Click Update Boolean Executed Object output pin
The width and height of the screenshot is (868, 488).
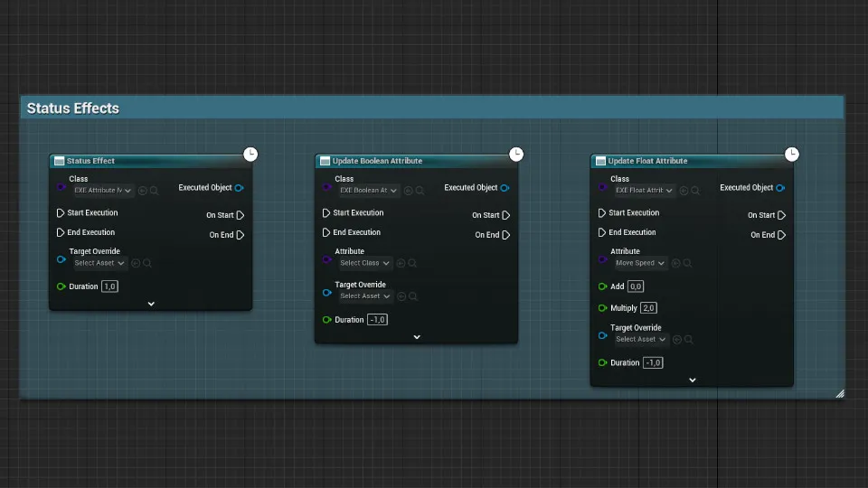tap(505, 188)
